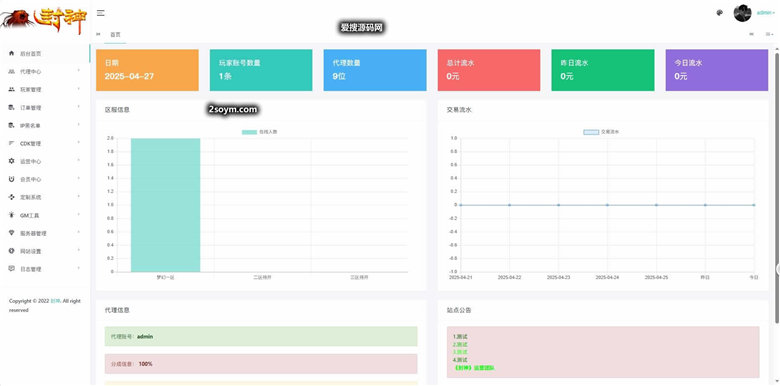Expand the 网站设置 chevron

(79, 251)
